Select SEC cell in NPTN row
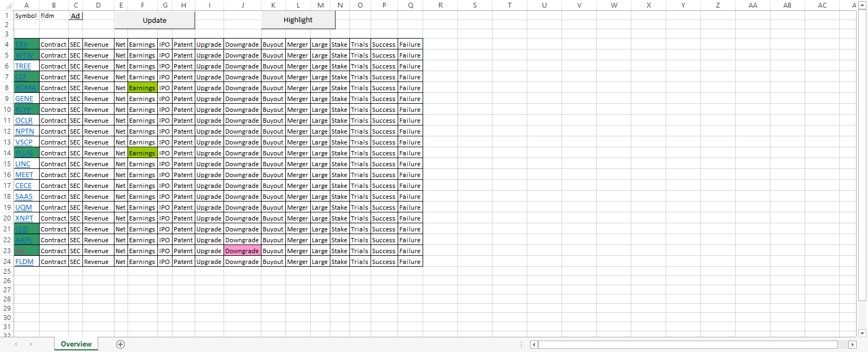This screenshot has width=868, height=352. pos(75,131)
